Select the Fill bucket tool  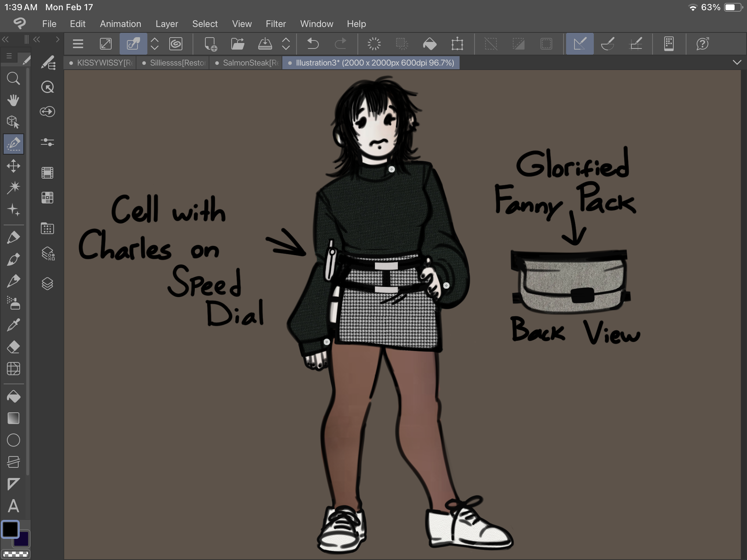tap(13, 397)
